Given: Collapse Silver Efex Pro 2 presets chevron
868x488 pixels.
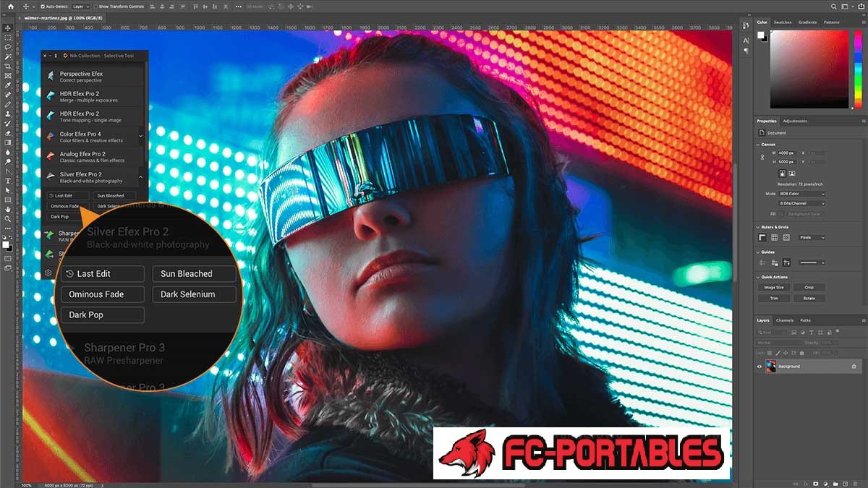Looking at the screenshot, I should click(x=140, y=176).
